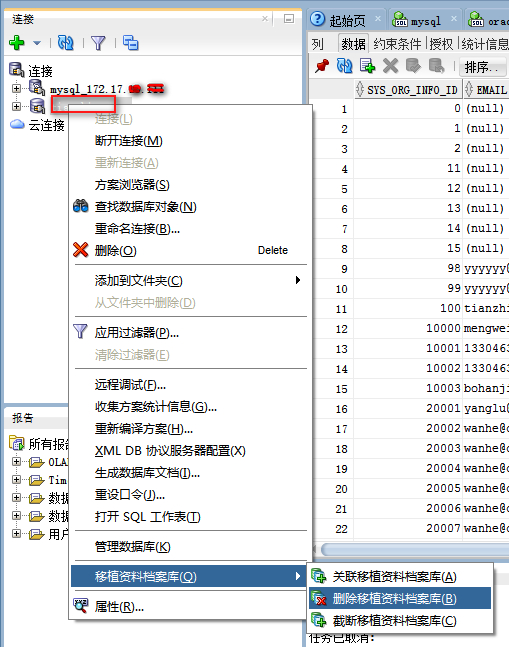Close the 起始页 tab
The image size is (509, 647).
pos(377,19)
